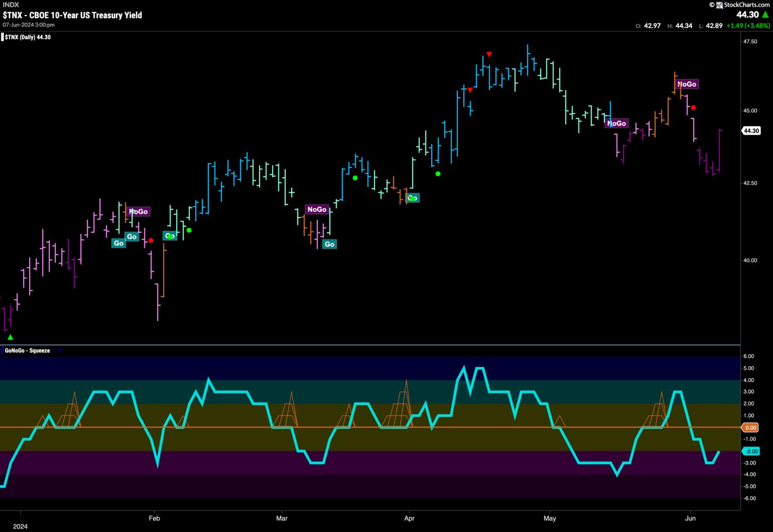Select red dot marker in late January
The height and width of the screenshot is (532, 773).
150,240
